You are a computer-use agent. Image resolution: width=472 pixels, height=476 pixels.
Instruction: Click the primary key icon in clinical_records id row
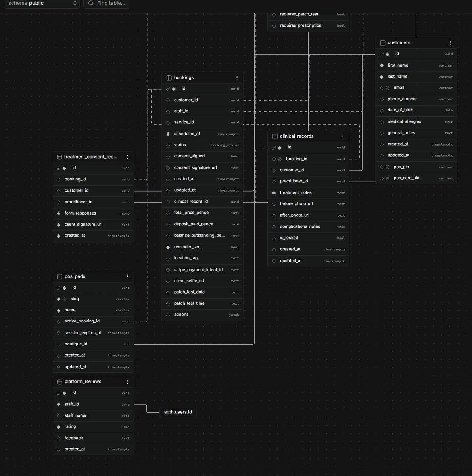[274, 148]
